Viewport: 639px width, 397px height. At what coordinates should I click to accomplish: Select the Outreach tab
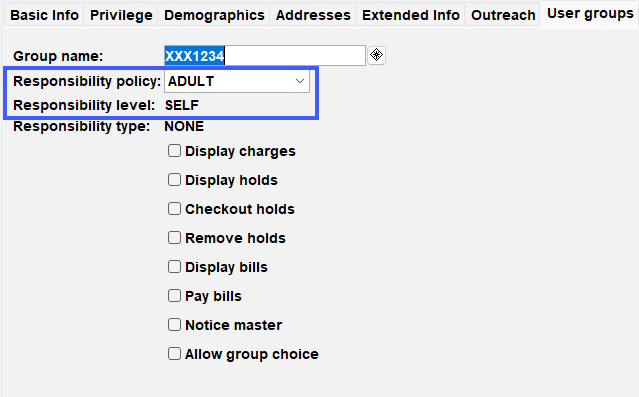tap(503, 15)
